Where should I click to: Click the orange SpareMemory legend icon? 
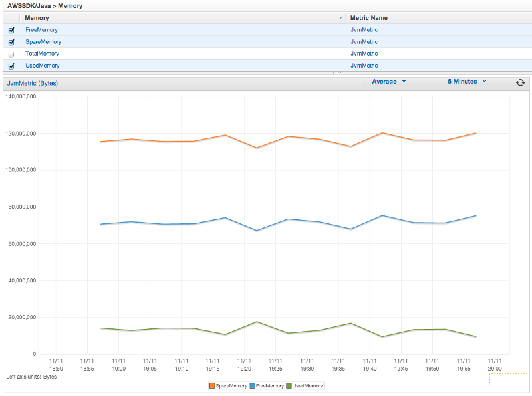tap(212, 385)
